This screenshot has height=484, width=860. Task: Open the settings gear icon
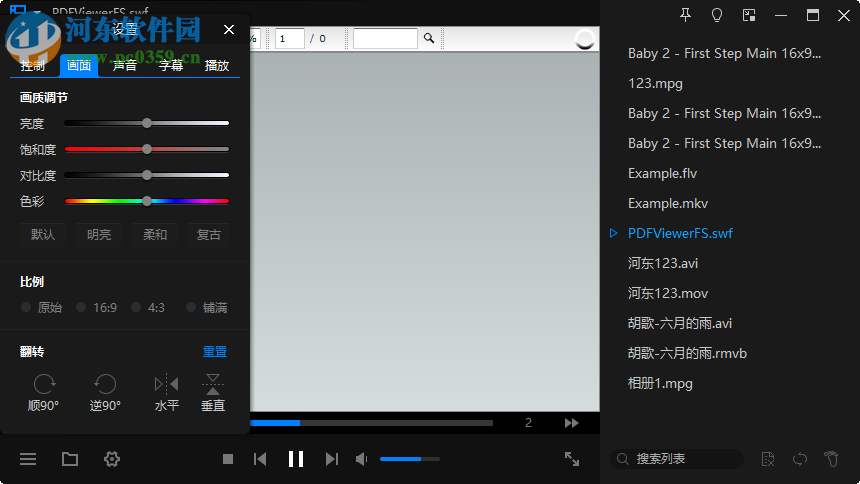click(x=112, y=459)
